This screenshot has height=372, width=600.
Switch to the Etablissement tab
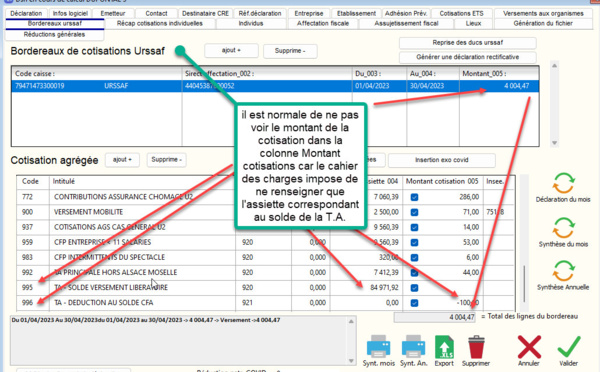tap(356, 13)
